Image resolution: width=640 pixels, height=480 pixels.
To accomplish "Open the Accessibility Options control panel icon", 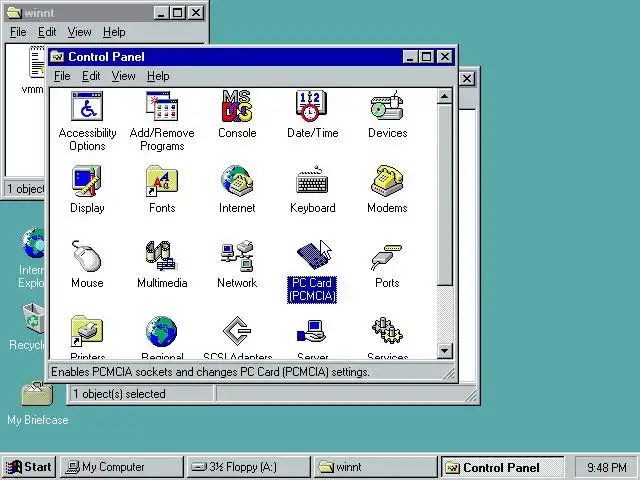I will click(87, 107).
